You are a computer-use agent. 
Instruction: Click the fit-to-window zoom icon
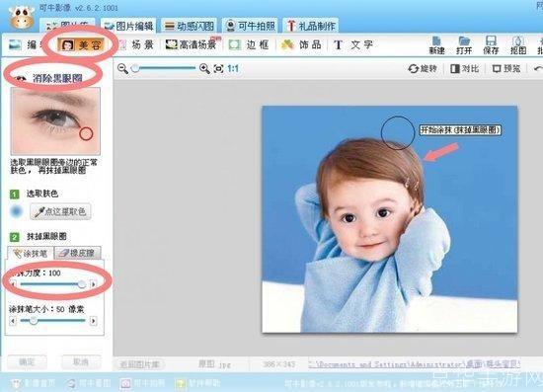coord(218,68)
